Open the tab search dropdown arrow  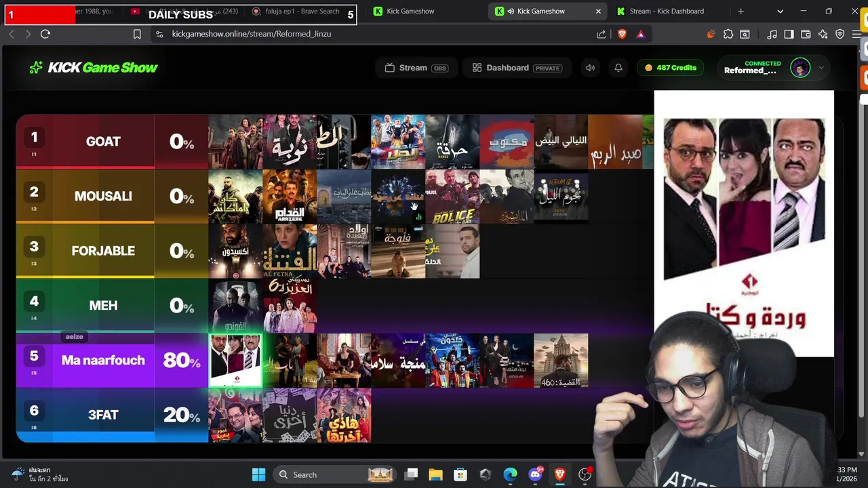click(780, 11)
